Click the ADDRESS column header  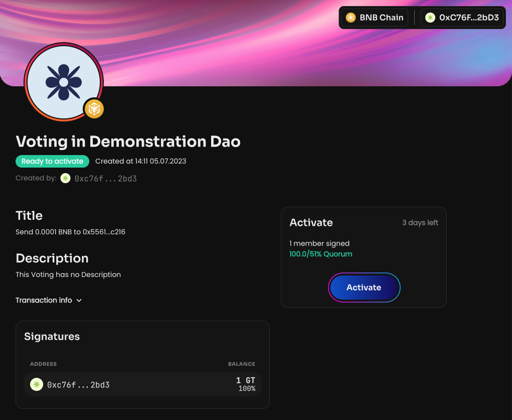pos(44,364)
